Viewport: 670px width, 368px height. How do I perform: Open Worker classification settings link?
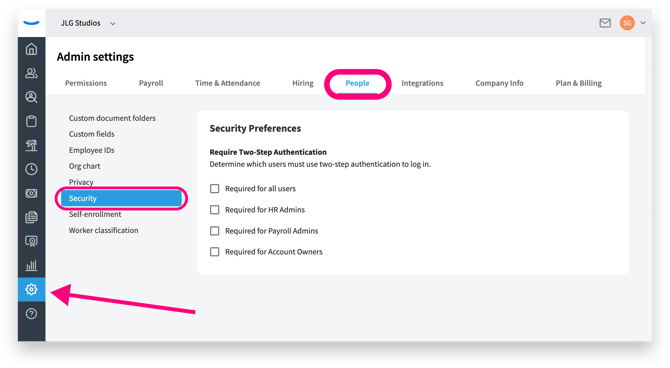(x=103, y=230)
